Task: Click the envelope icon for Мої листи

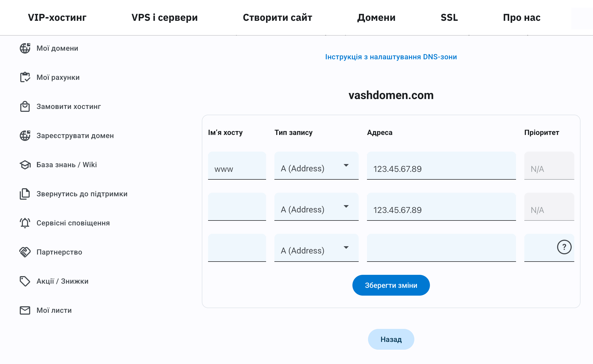Action: tap(25, 310)
